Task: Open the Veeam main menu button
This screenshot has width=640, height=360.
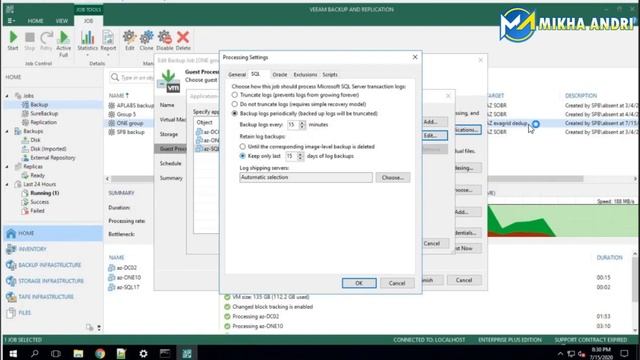Action: pos(11,20)
